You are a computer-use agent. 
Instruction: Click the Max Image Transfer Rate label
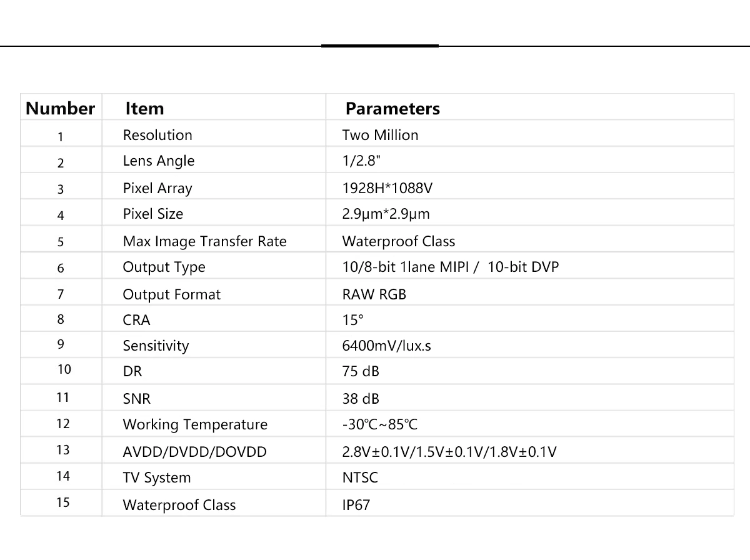click(x=204, y=241)
